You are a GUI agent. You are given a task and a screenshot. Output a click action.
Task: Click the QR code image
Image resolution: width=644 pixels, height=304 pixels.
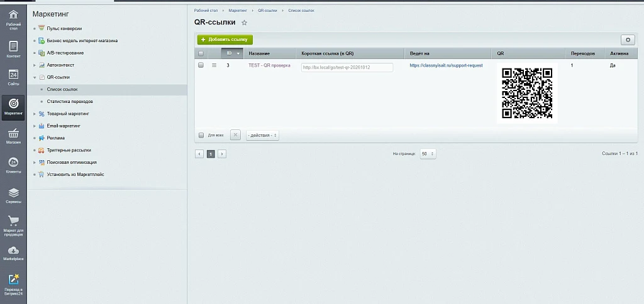pyautogui.click(x=527, y=93)
